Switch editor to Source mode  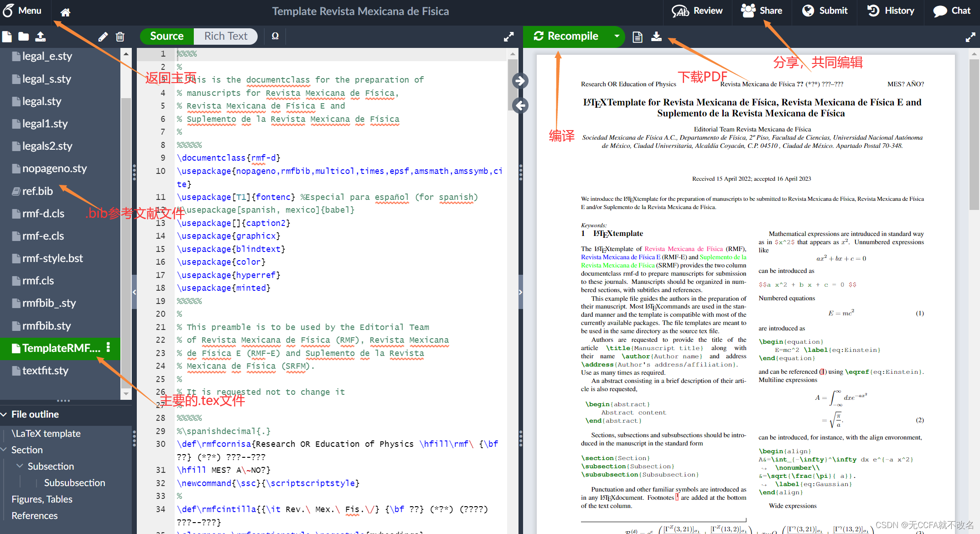tap(167, 36)
